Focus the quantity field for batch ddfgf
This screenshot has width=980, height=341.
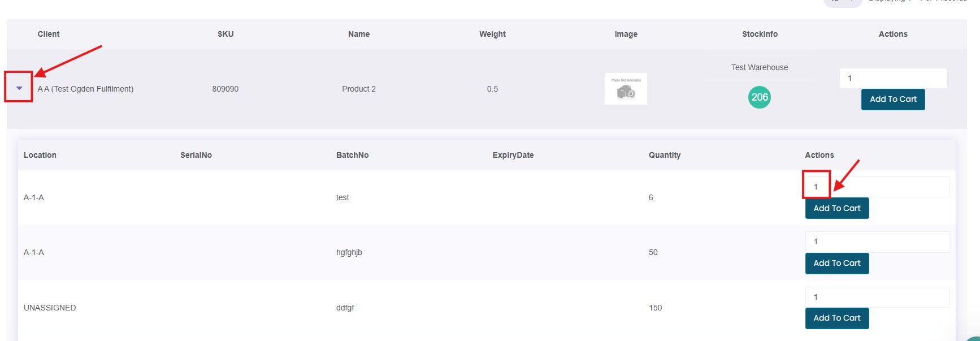877,297
